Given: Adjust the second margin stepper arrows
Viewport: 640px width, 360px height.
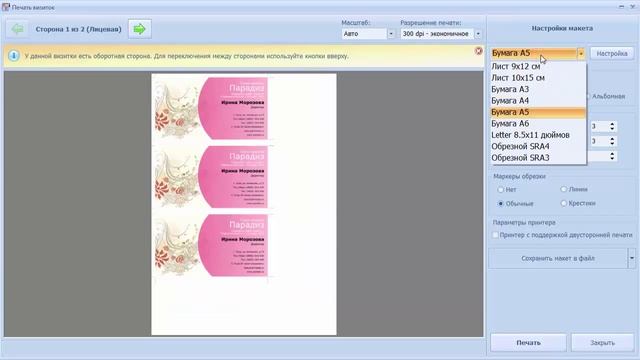Looking at the screenshot, I should click(x=612, y=141).
